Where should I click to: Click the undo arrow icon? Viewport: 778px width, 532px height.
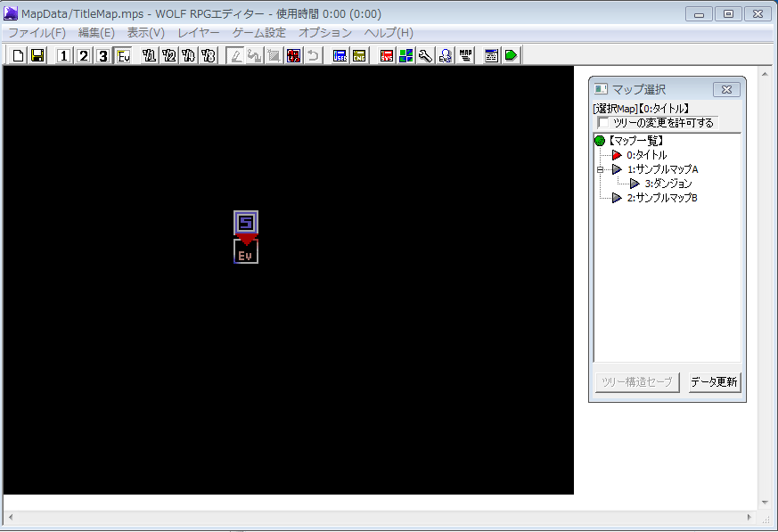point(313,55)
